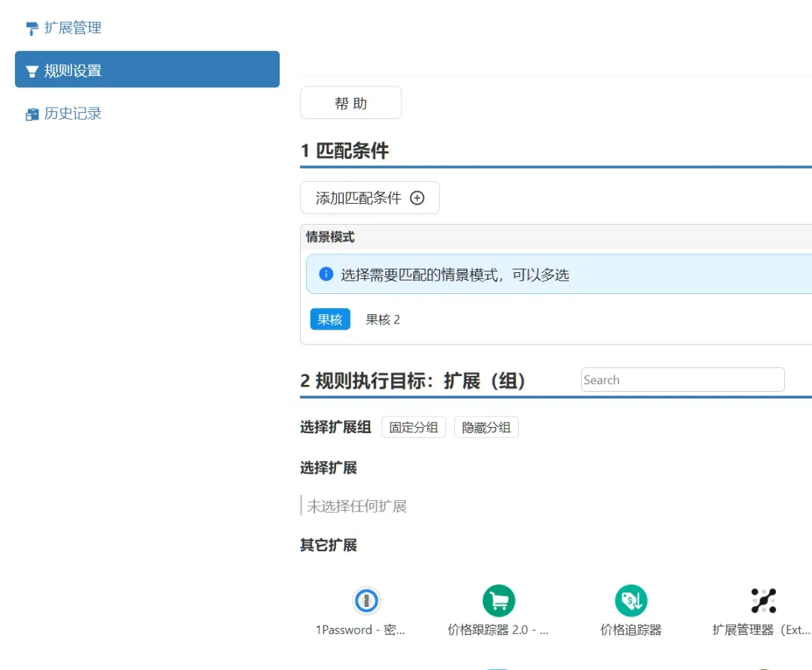This screenshot has height=670, width=812.
Task: Select the 价格跟踪器 2.0 shopping cart icon
Action: (498, 601)
